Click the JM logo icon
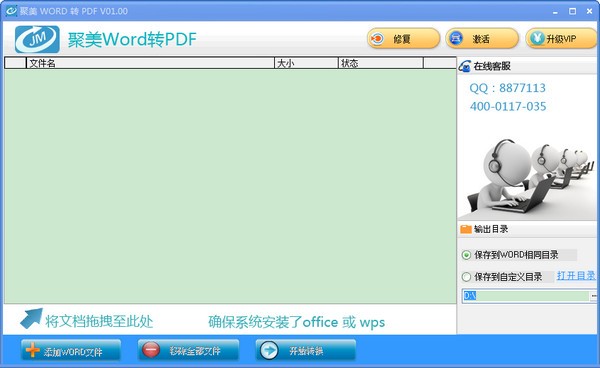The width and height of the screenshot is (600, 368). [37, 39]
